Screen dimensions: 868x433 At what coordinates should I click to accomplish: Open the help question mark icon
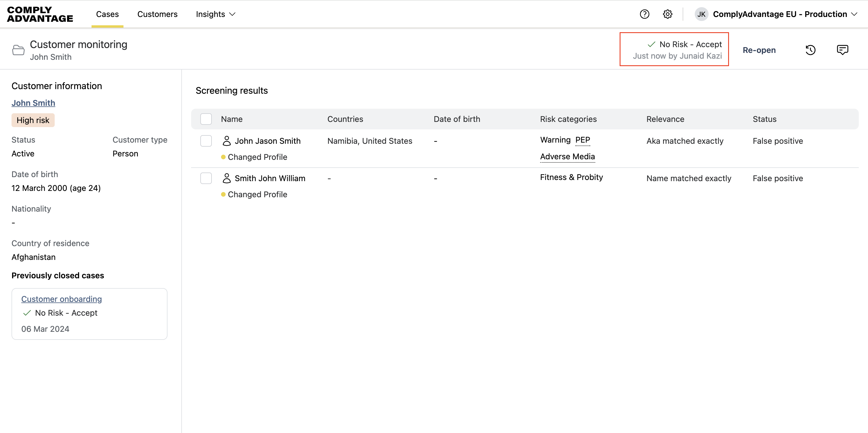[x=644, y=14]
